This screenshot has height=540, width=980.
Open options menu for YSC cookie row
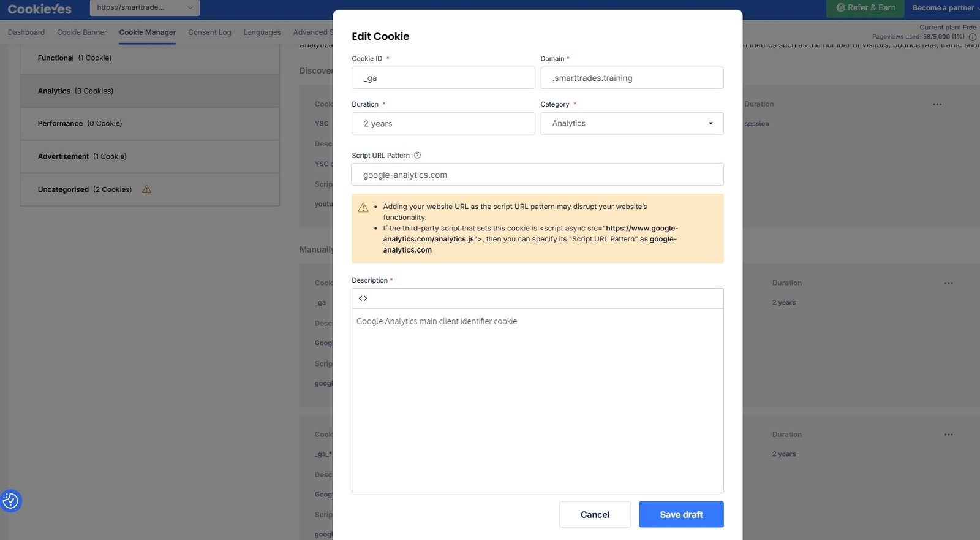[x=937, y=104]
